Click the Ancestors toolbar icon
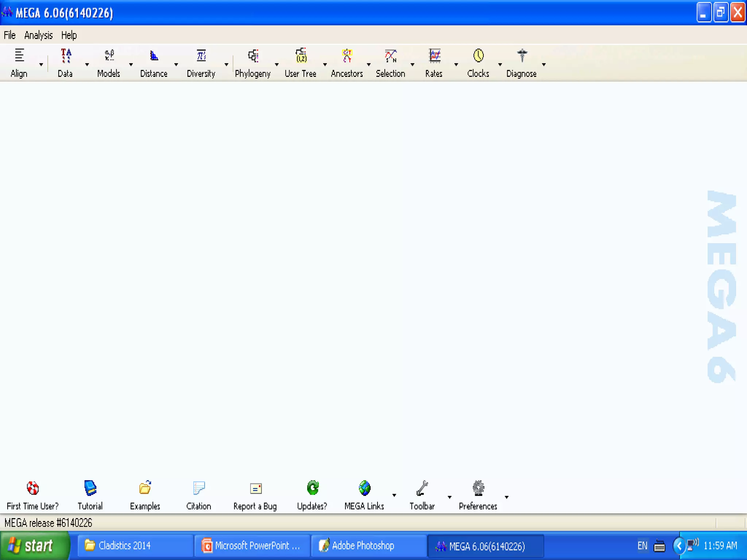747x560 pixels. pyautogui.click(x=347, y=56)
